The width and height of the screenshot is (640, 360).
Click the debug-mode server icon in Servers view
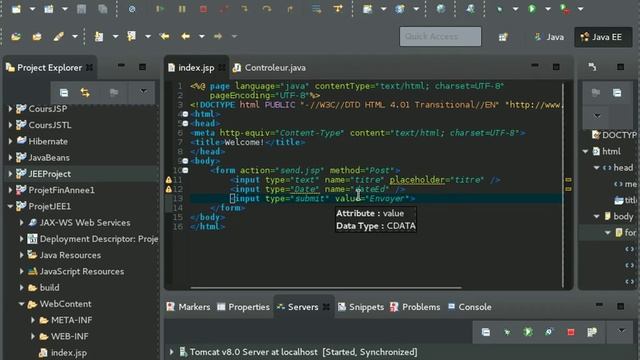[x=507, y=332]
